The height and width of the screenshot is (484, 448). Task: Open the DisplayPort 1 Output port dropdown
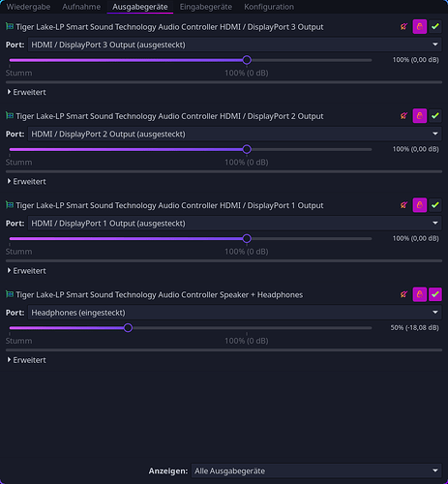point(234,224)
